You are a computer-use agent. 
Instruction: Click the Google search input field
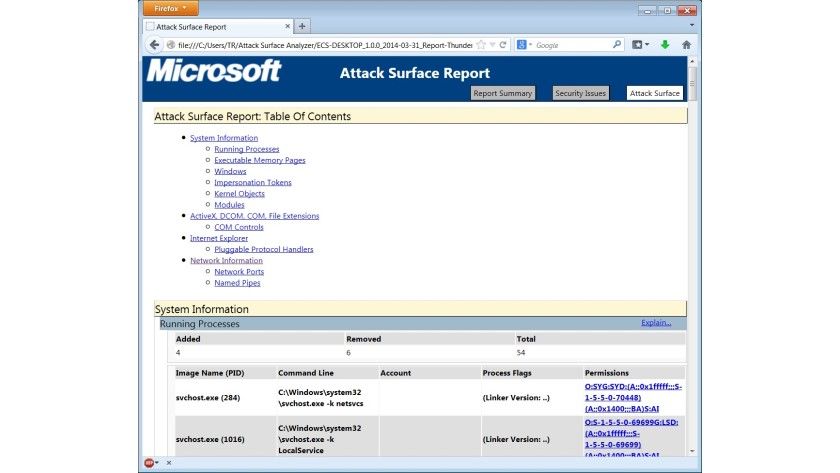(x=572, y=45)
